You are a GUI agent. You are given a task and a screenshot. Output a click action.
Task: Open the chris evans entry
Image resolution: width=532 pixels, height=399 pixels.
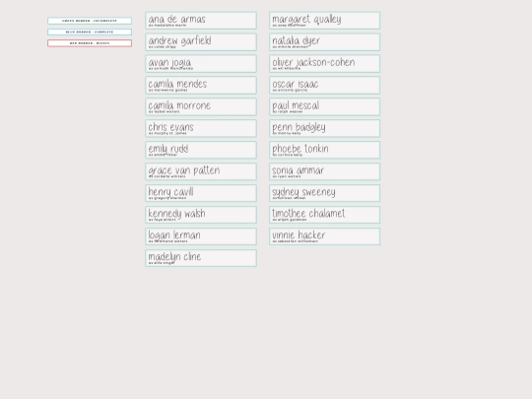[x=201, y=129]
